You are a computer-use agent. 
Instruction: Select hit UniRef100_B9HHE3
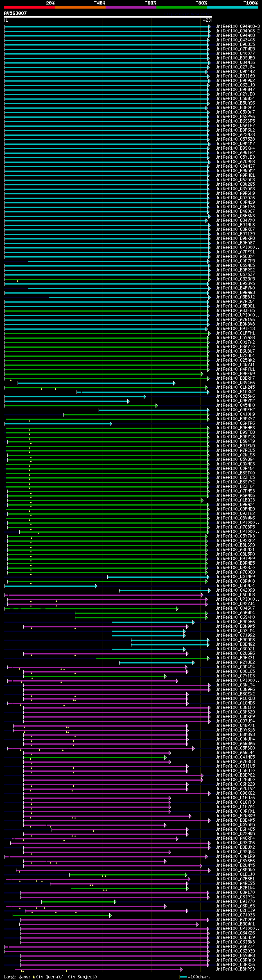[x=235, y=428]
